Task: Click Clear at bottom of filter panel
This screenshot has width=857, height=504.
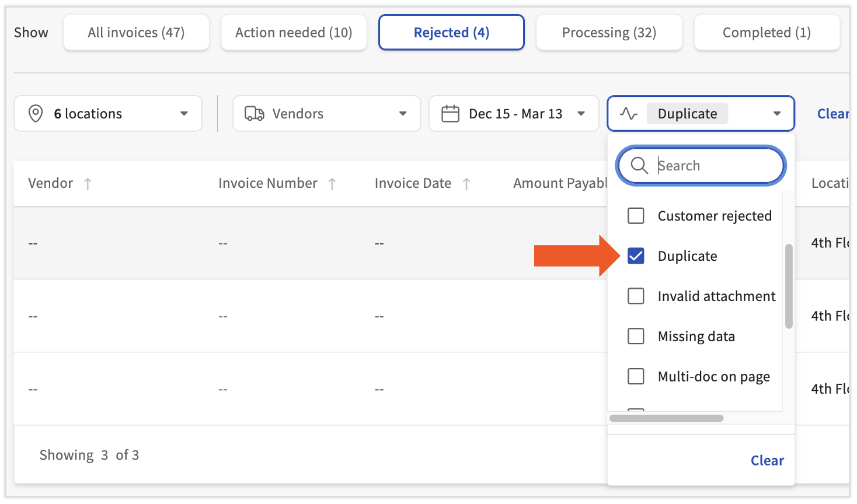Action: pyautogui.click(x=767, y=460)
